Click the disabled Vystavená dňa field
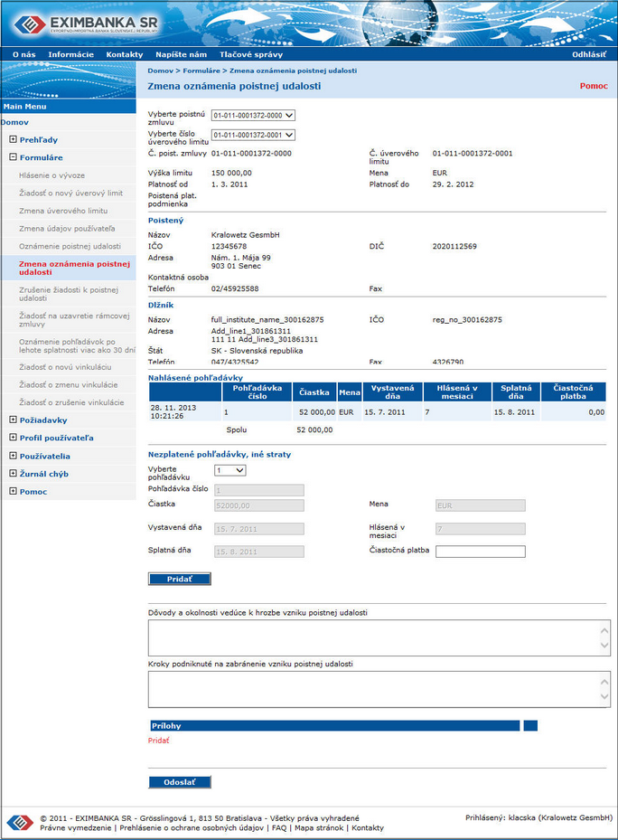Image resolution: width=618 pixels, height=840 pixels. pos(259,529)
